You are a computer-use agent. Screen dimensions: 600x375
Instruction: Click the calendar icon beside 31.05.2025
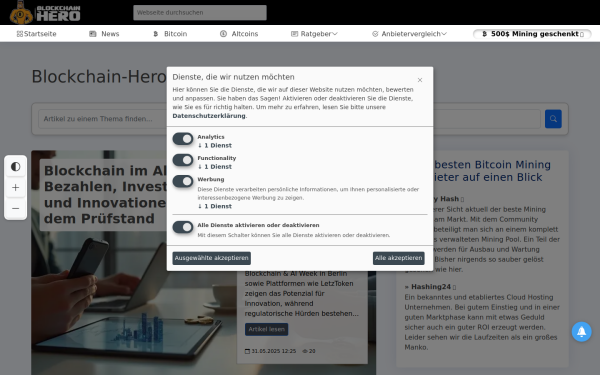pyautogui.click(x=247, y=351)
